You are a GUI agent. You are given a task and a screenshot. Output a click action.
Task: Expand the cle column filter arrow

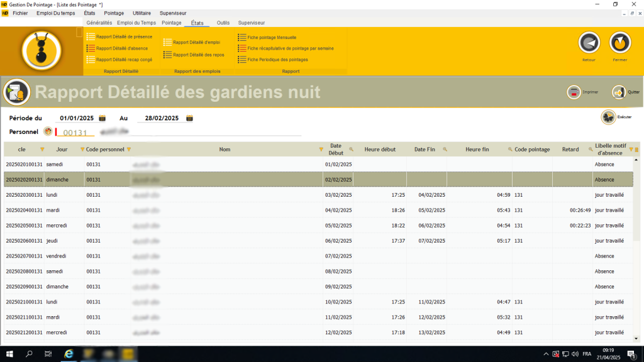point(42,150)
